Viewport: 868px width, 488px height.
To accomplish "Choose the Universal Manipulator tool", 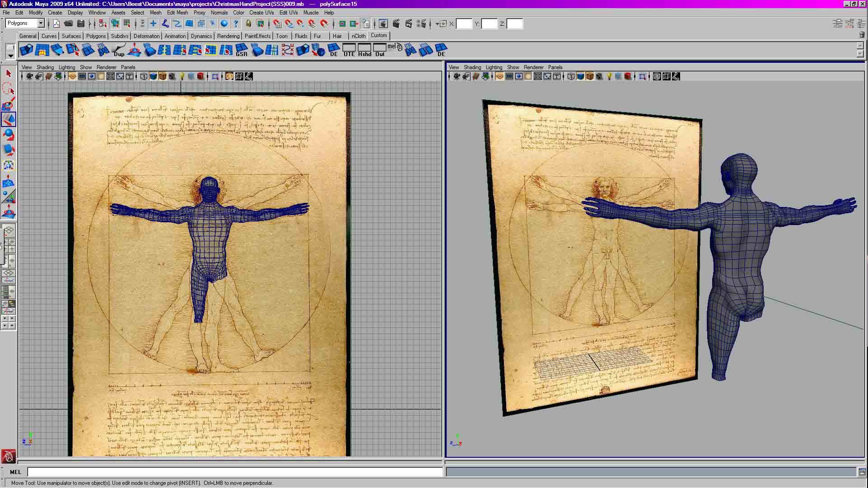I will click(x=9, y=165).
